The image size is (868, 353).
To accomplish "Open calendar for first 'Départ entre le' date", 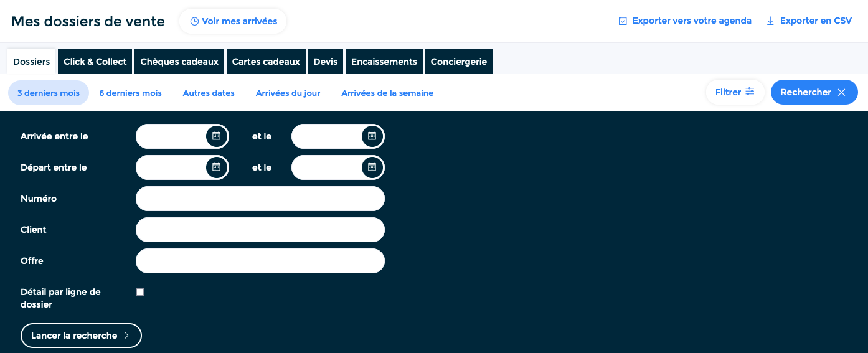I will coord(216,167).
